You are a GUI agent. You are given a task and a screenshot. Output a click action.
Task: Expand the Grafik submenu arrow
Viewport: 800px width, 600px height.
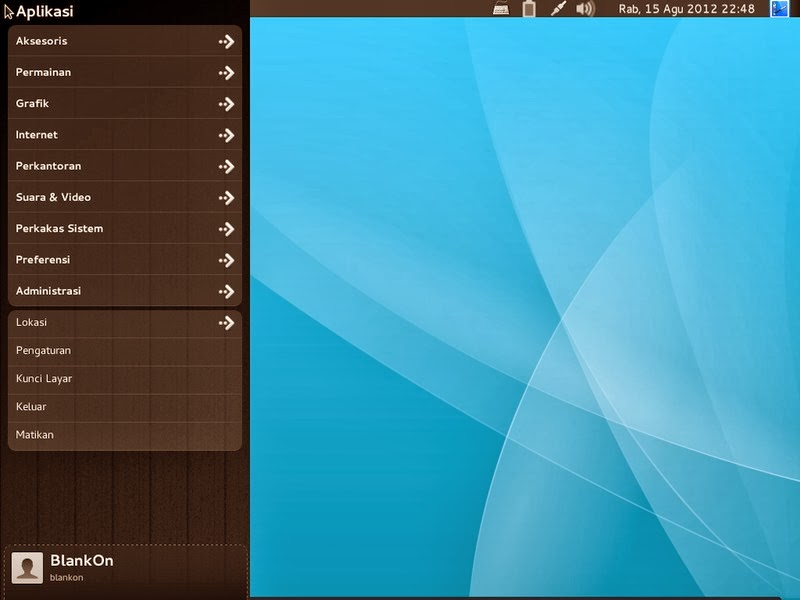227,103
